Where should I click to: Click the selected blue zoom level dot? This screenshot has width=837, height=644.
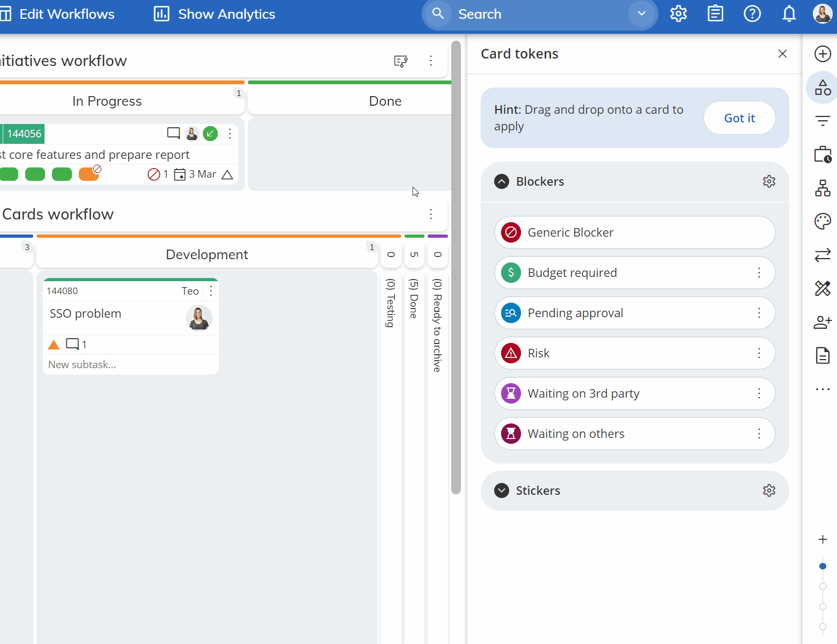point(823,566)
